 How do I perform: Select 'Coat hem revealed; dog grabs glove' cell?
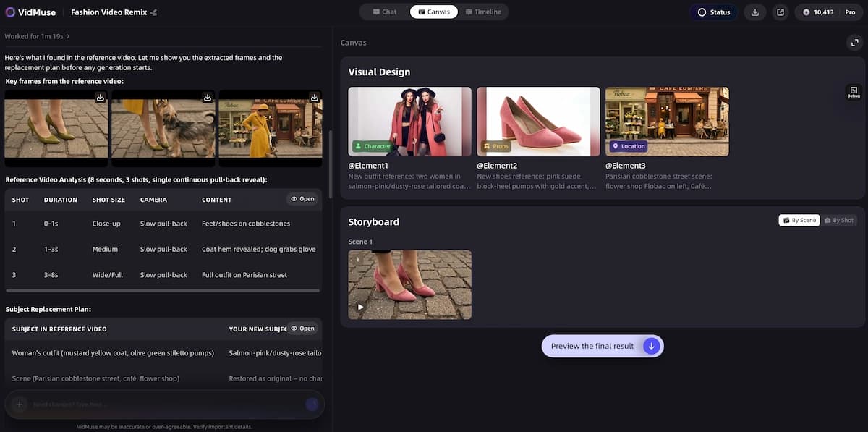(259, 249)
